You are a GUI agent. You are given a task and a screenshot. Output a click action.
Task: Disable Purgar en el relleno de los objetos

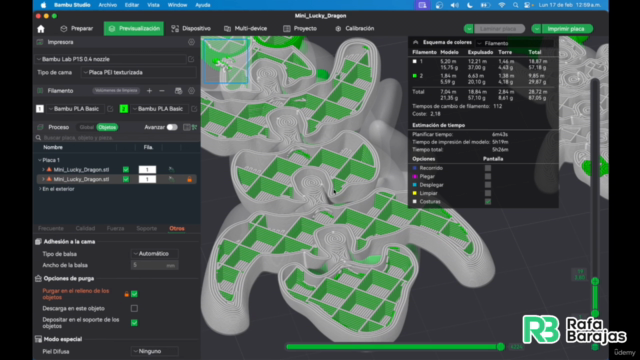click(x=134, y=294)
